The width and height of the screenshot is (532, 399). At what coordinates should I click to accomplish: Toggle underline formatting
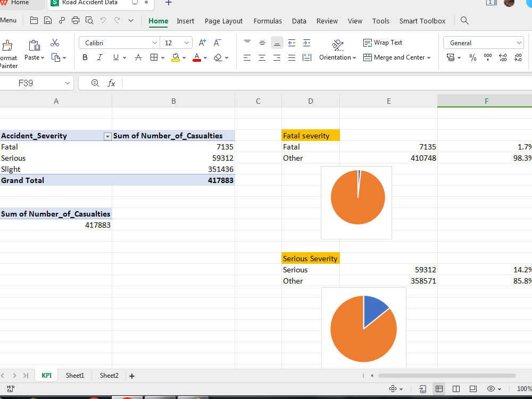point(114,57)
